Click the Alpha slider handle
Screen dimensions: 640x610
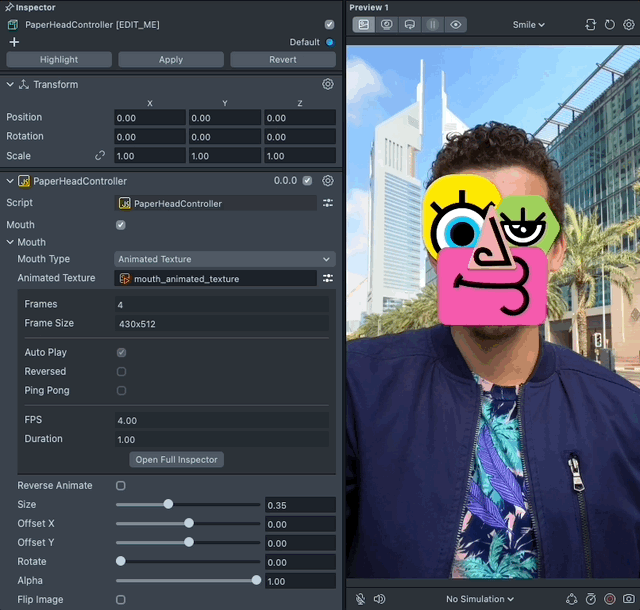[x=256, y=580]
